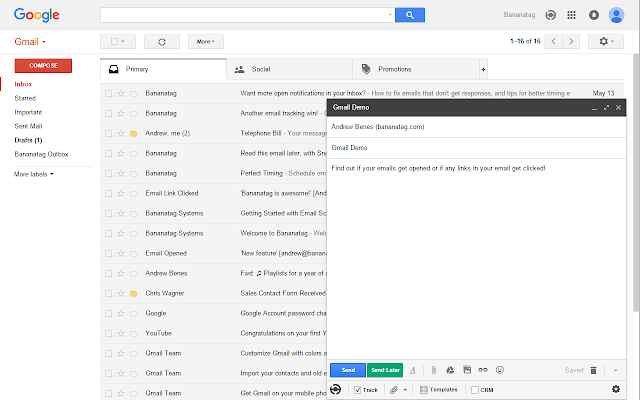Image resolution: width=640 pixels, height=400 pixels.
Task: Go to older messages page arrow
Action: (x=571, y=41)
